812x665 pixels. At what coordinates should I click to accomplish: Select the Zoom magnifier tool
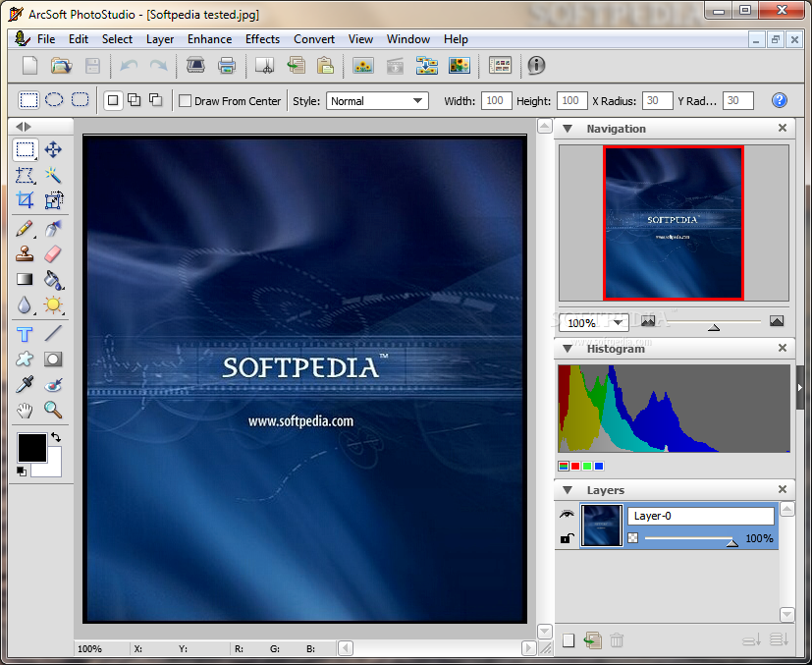pyautogui.click(x=53, y=411)
